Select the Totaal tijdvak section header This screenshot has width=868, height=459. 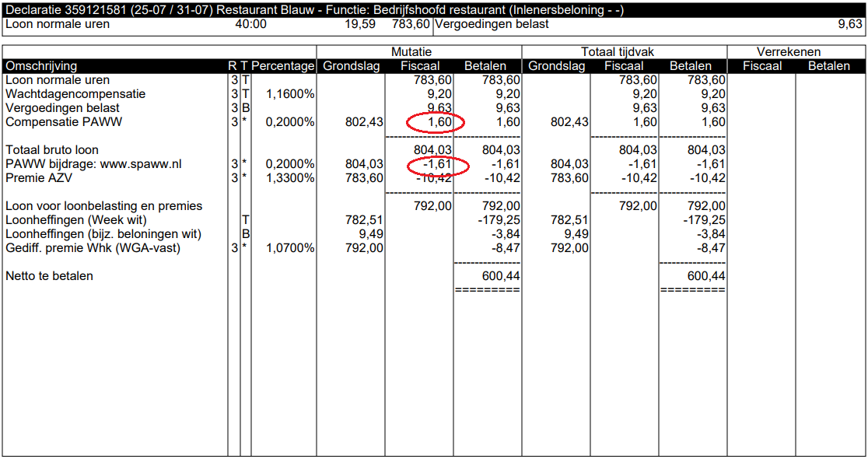(624, 52)
